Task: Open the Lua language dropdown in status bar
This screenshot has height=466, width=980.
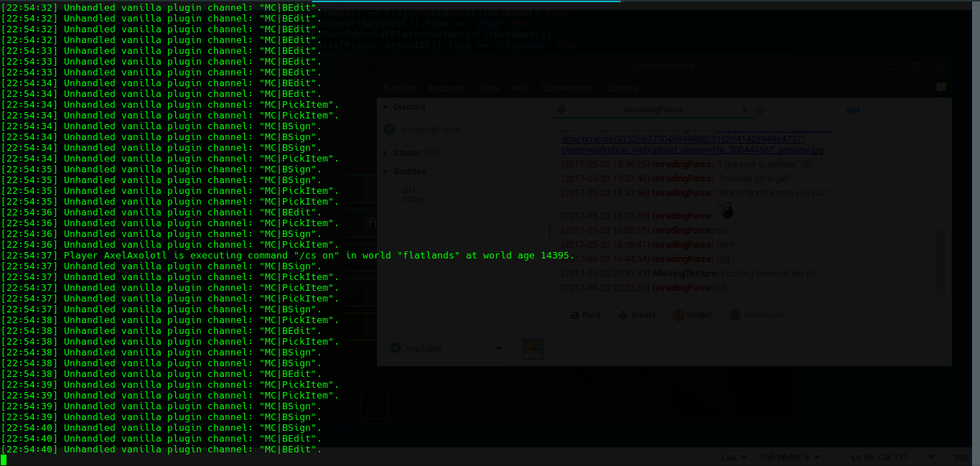Action: (x=734, y=457)
